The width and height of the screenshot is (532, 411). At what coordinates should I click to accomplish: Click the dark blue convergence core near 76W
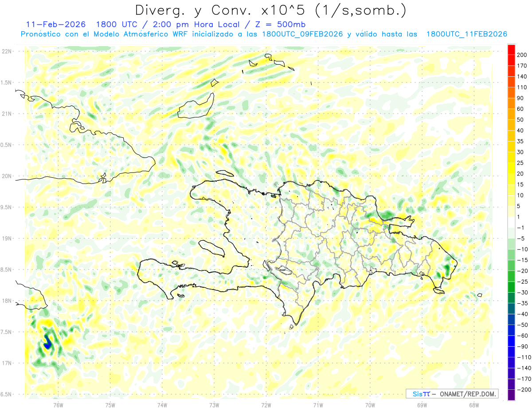pos(47,342)
